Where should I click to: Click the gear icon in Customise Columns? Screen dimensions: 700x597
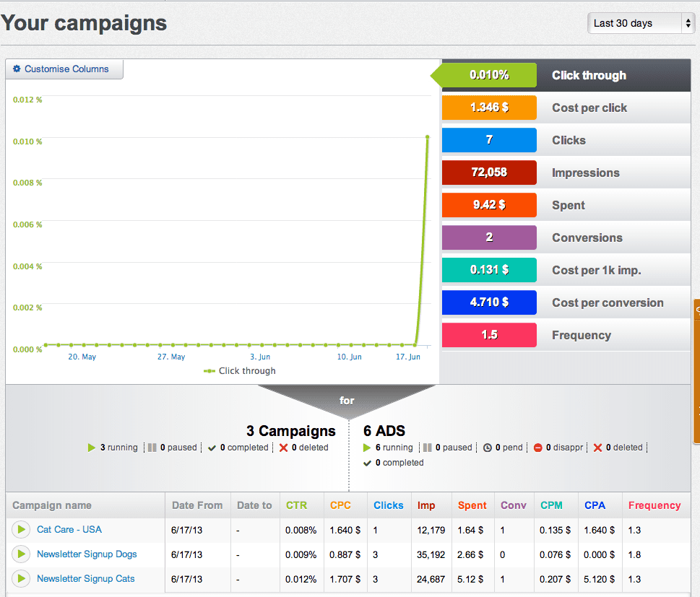pyautogui.click(x=17, y=69)
